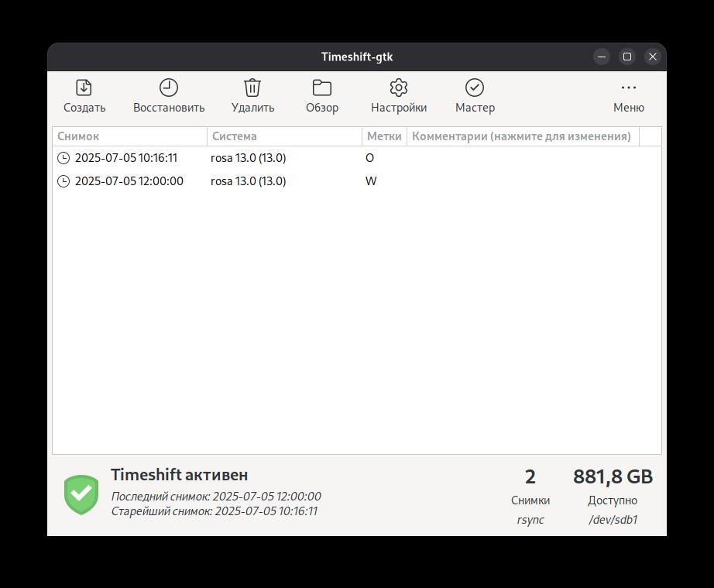The height and width of the screenshot is (588, 714).
Task: Click the Метки column header
Action: pos(384,136)
